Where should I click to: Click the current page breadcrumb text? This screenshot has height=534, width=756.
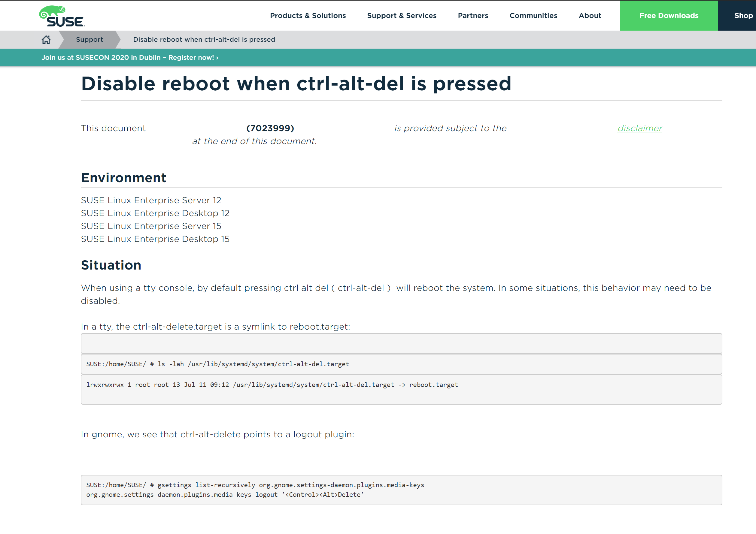204,40
